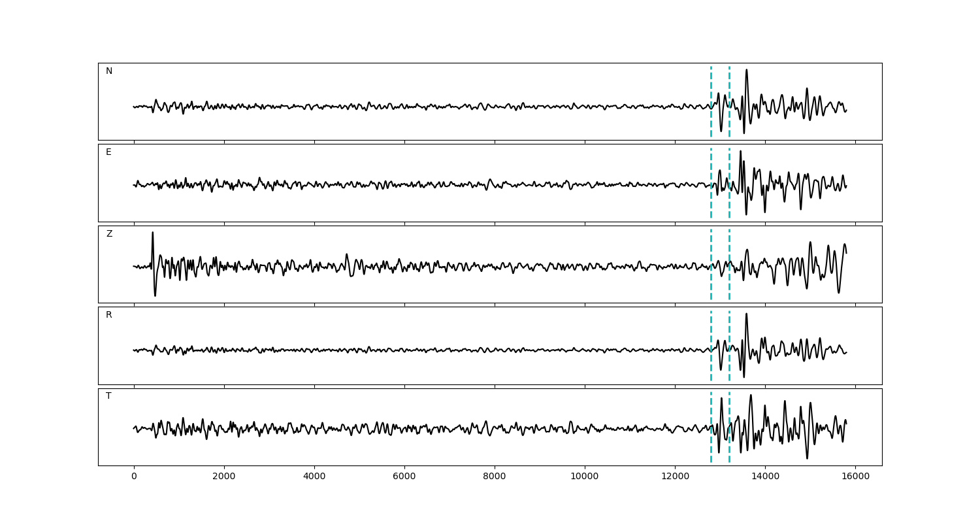
Task: Select the Z panel label
Action: click(x=109, y=234)
